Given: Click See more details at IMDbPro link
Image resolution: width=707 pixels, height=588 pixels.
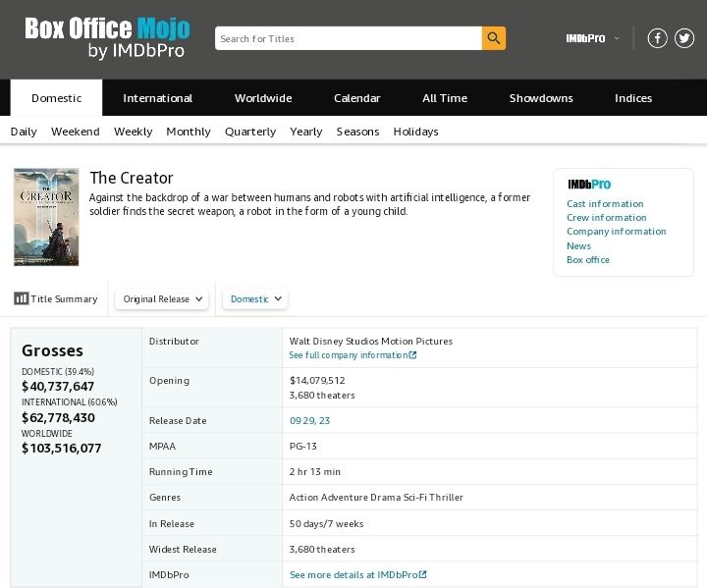Looking at the screenshot, I should click(358, 575).
